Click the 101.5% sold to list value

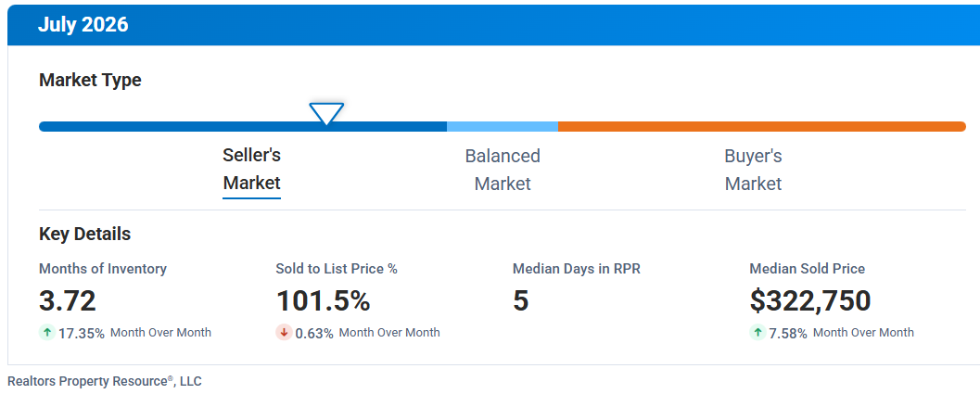click(x=324, y=300)
